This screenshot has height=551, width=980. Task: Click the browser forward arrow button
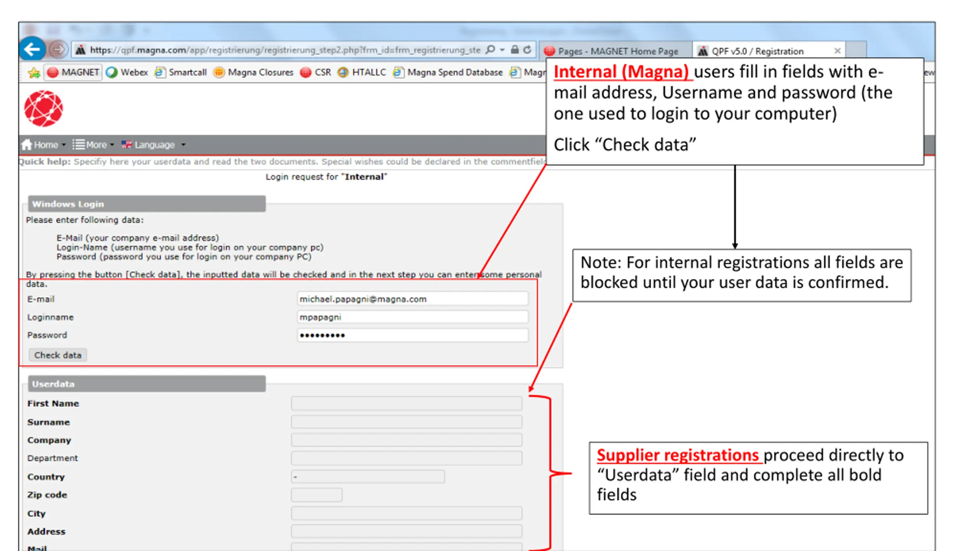point(58,49)
